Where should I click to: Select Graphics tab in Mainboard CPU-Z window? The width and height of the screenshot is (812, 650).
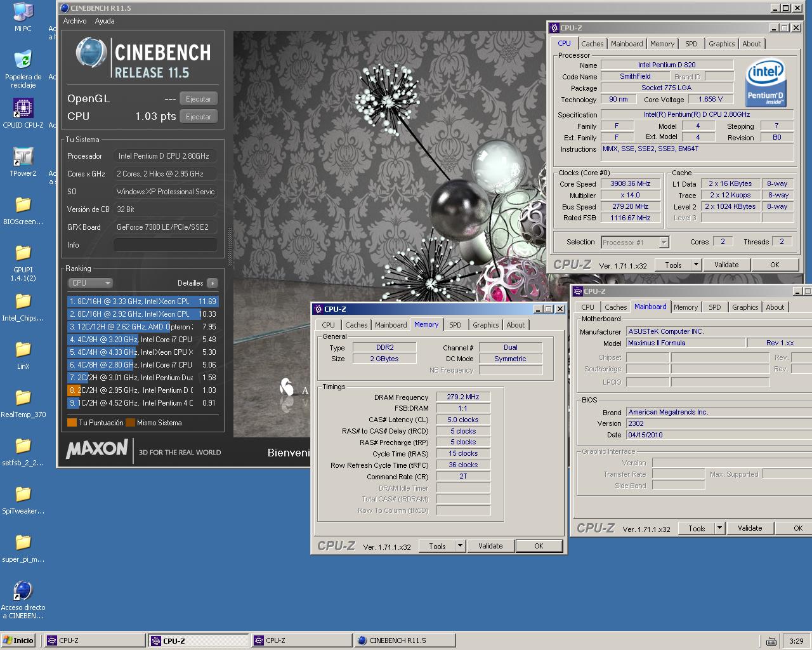tap(745, 307)
